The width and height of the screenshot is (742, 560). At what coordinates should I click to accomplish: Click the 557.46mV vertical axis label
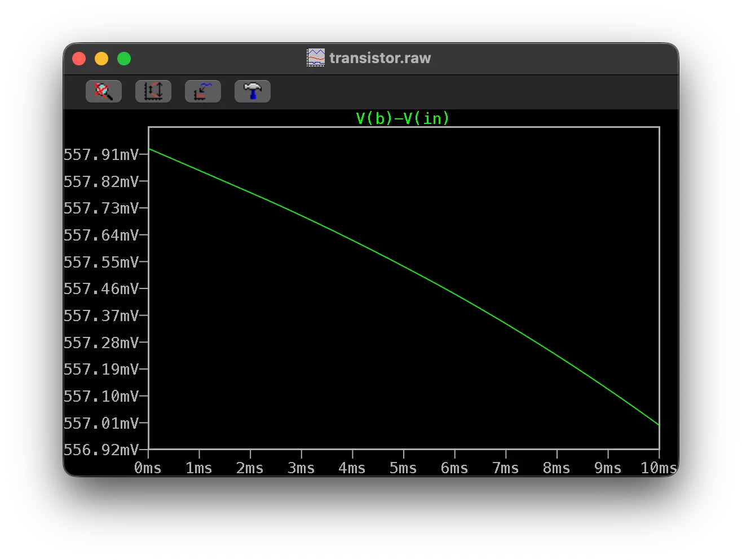101,289
